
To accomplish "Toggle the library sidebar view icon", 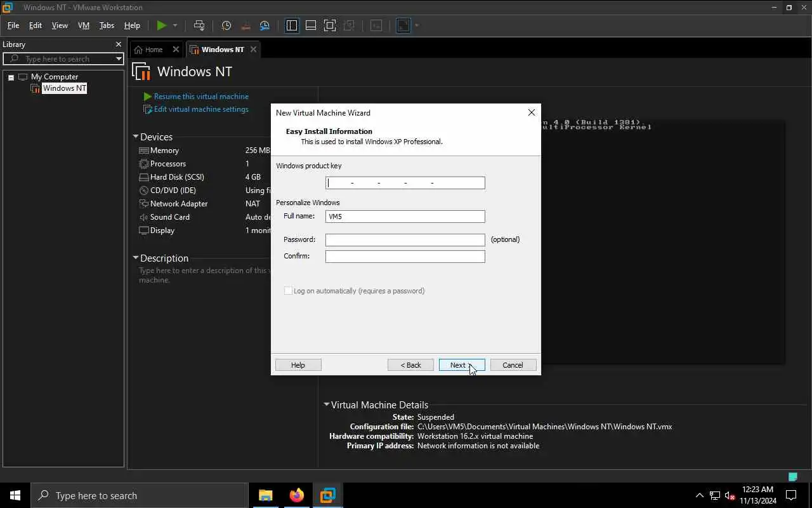I will coord(292,25).
